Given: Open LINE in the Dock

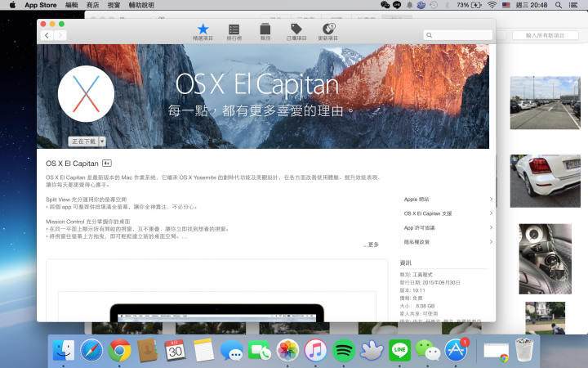Looking at the screenshot, I should [399, 350].
